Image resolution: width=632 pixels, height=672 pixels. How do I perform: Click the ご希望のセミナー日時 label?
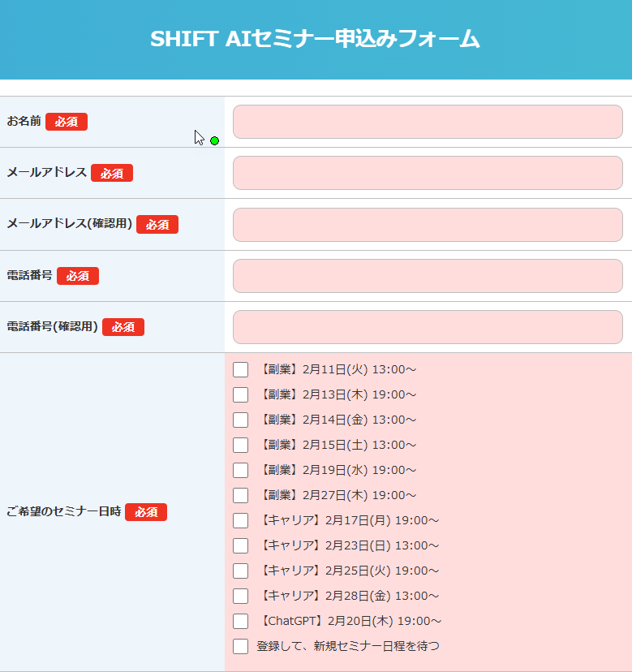click(x=64, y=511)
